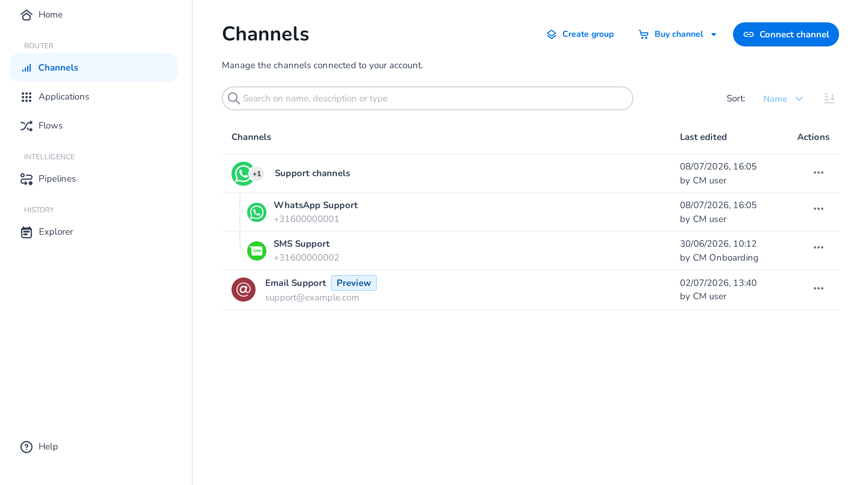Select the WhatsApp Support name
This screenshot has width=868, height=485.
315,205
